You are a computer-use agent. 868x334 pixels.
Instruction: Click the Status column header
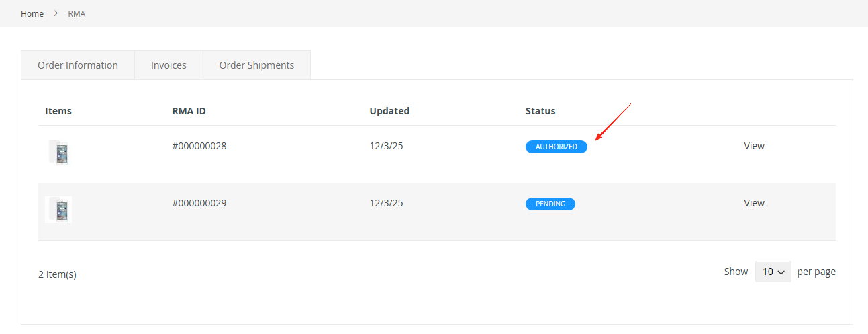click(540, 111)
